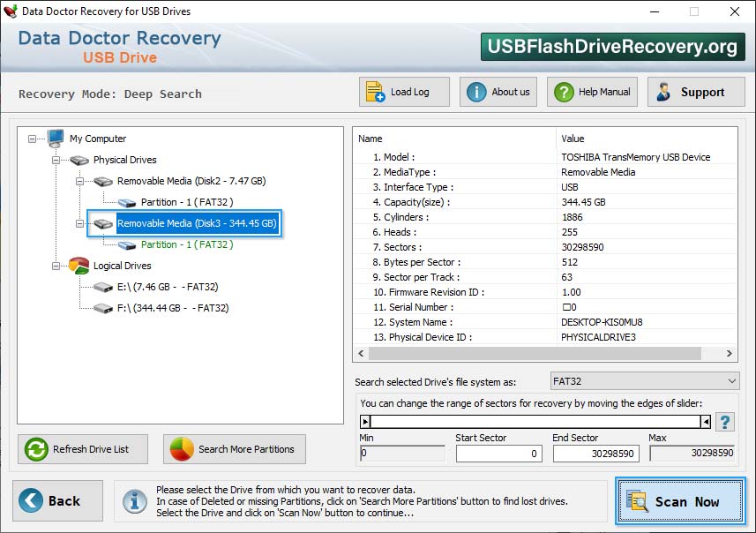Viewport: 756px width, 533px height.
Task: Click info icon in instructions panel
Action: (x=135, y=500)
